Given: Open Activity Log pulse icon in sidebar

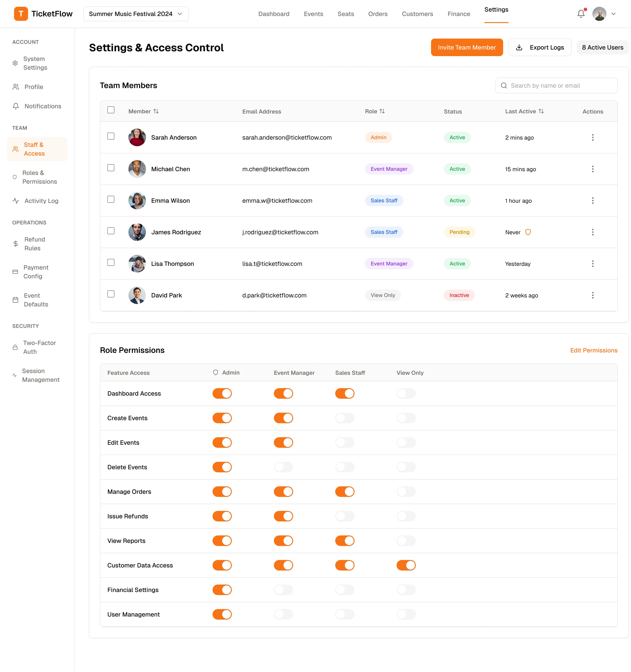Looking at the screenshot, I should 16,201.
